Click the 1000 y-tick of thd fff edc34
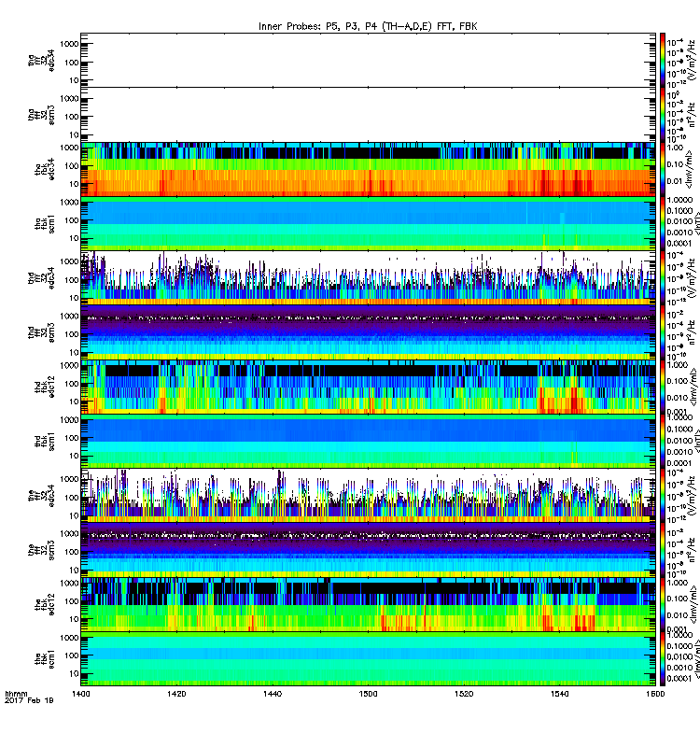 click(69, 261)
